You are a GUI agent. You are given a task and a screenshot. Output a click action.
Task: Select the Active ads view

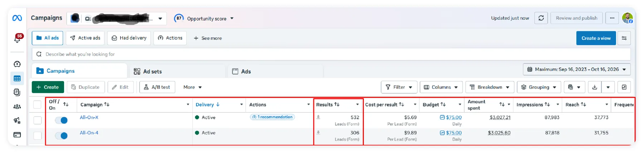(x=85, y=38)
